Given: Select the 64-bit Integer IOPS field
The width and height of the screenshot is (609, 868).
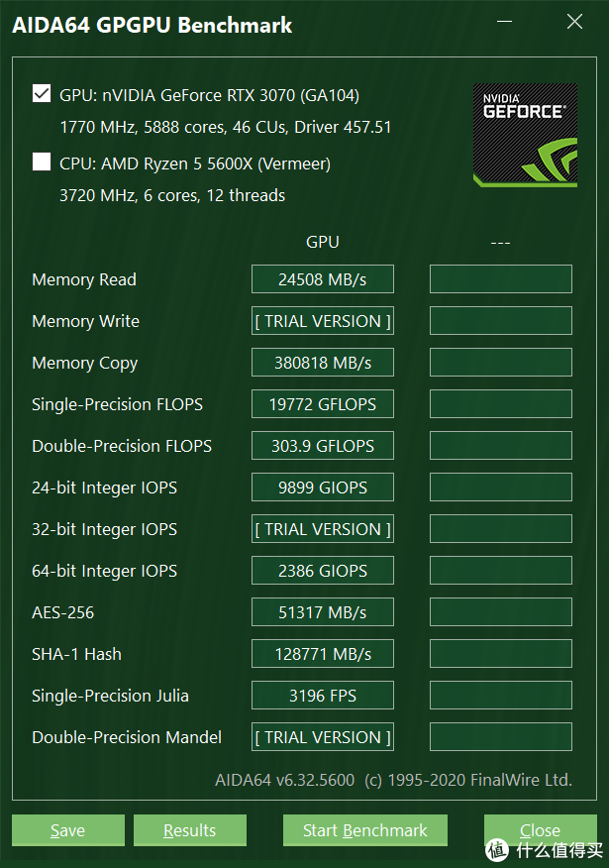Looking at the screenshot, I should 322,570.
